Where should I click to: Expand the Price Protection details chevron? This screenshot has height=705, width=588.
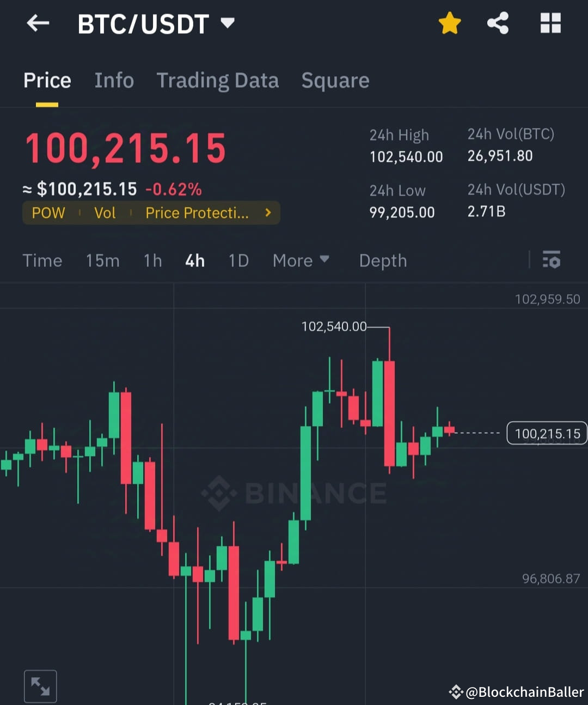[x=267, y=213]
